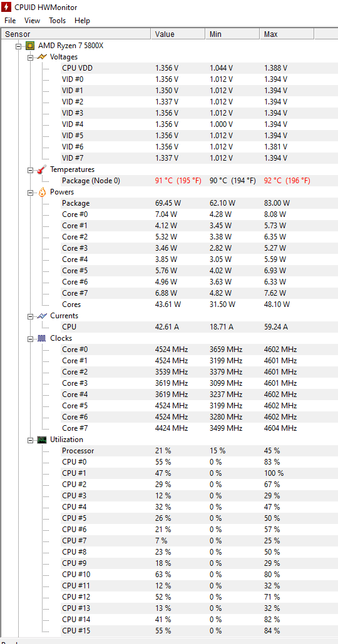Collapse the Clocks section
Image resolution: width=338 pixels, height=644 pixels.
[30, 339]
